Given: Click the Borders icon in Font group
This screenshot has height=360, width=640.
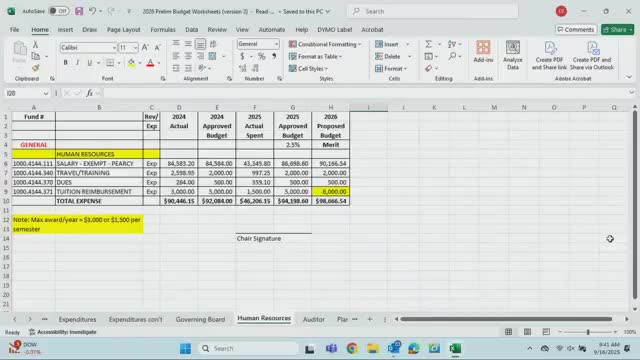Looking at the screenshot, I should [110, 62].
